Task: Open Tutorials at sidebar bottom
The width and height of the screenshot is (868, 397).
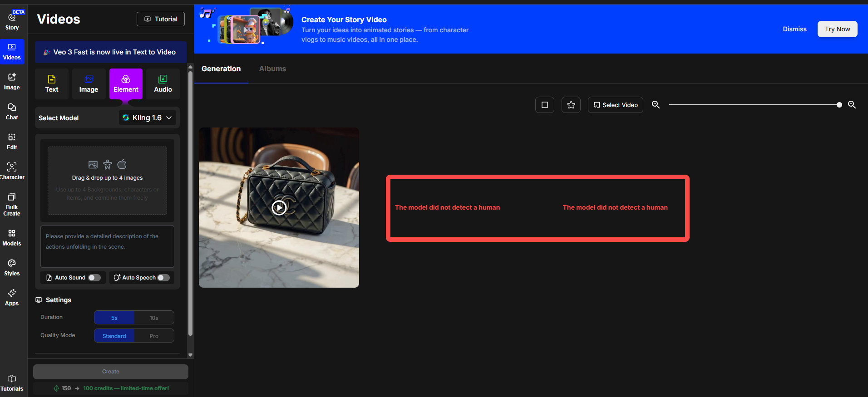Action: pos(12,383)
